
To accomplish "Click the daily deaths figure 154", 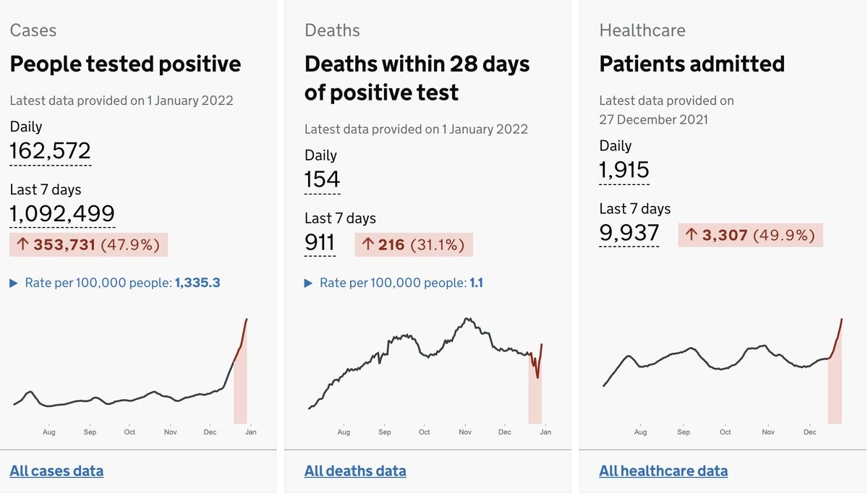I will coord(323,179).
